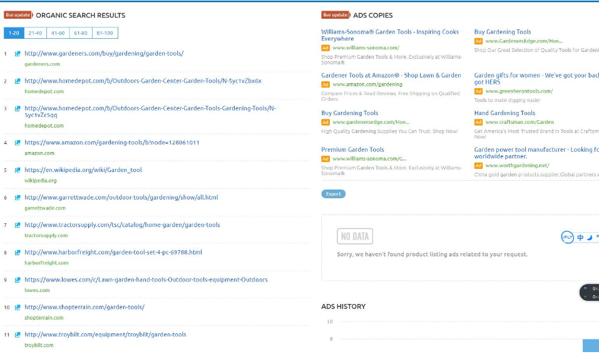Screen dimensions: 599x364
Task: Click the iFLY input method icon
Action: (567, 237)
